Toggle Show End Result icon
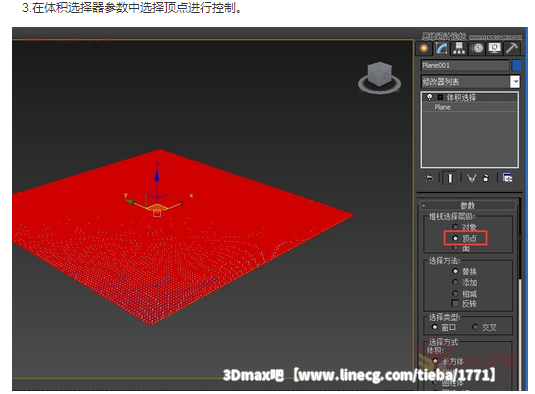 point(450,178)
